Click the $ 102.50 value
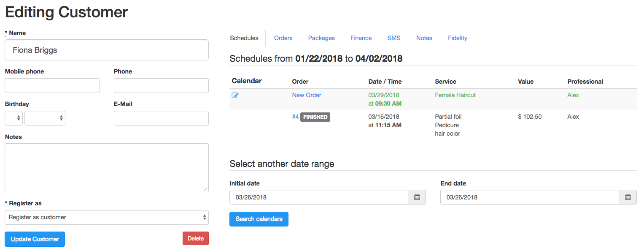The width and height of the screenshot is (644, 251). point(530,117)
